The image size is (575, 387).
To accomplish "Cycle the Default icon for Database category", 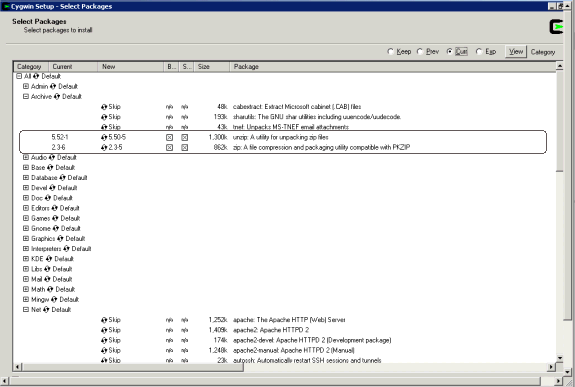I will coord(62,178).
